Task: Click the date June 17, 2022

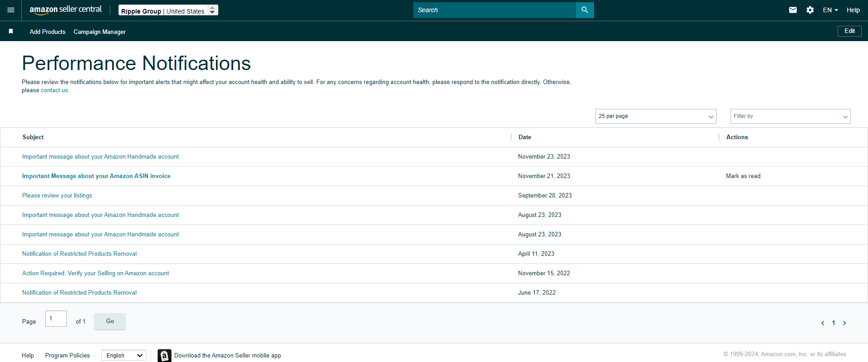Action: [537, 293]
